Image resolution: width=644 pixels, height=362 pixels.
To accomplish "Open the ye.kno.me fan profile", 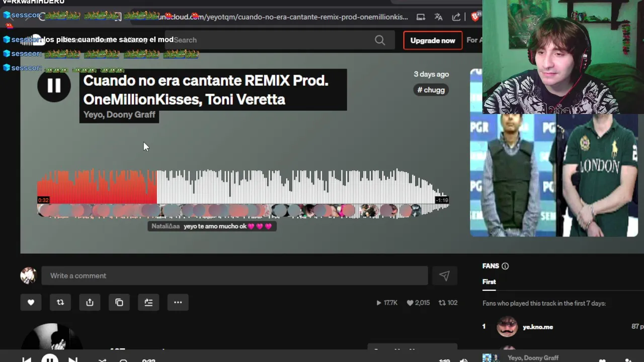I will click(538, 327).
